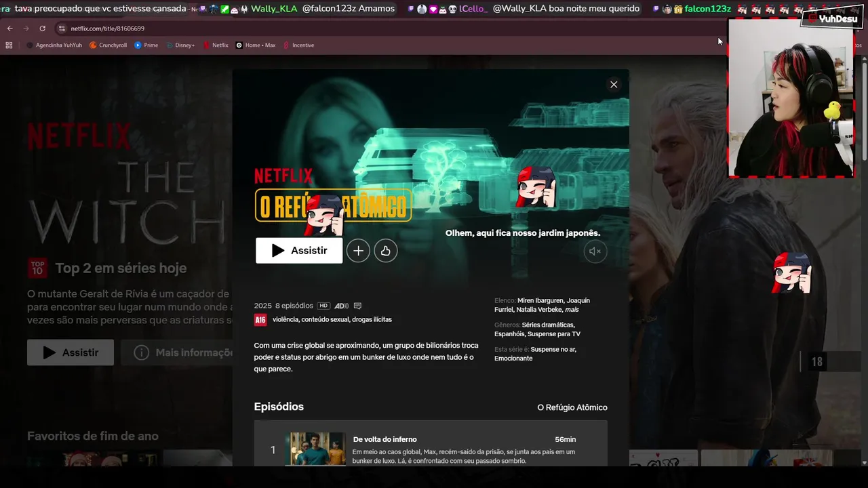
Task: Click the subtitles available icon
Action: (357, 306)
